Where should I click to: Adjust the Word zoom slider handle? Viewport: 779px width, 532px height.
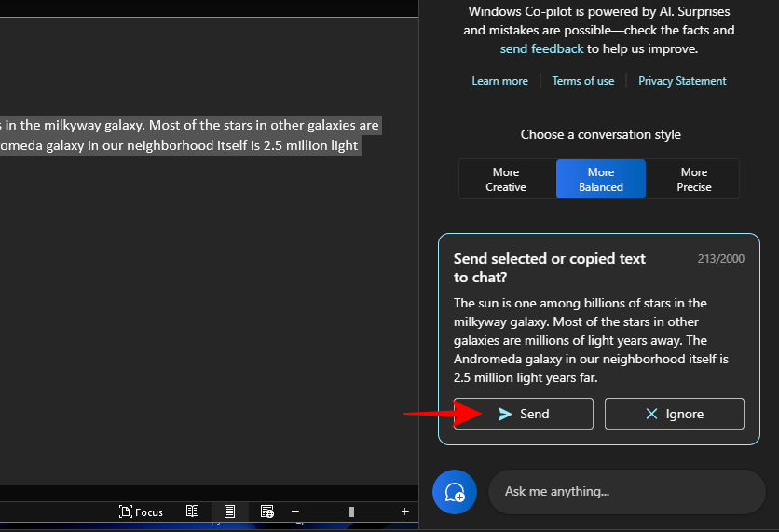click(x=351, y=512)
